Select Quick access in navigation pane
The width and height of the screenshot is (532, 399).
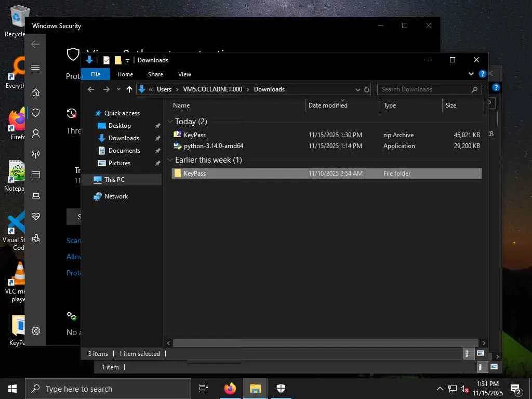pyautogui.click(x=122, y=113)
